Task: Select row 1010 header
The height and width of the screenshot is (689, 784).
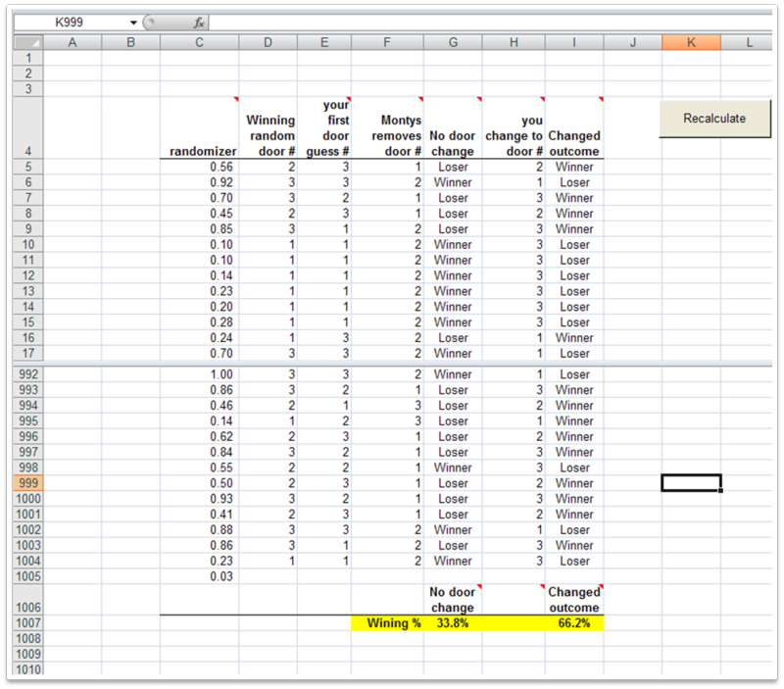Action: 28,669
